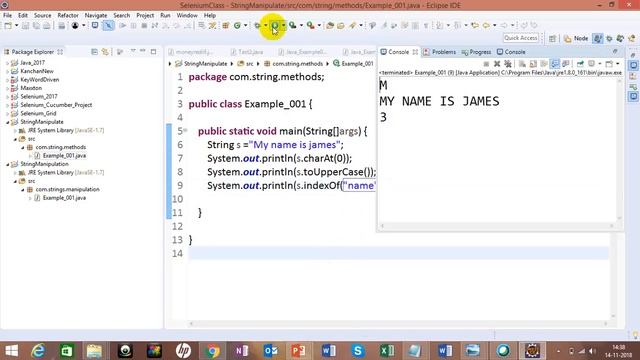This screenshot has width=640, height=360.
Task: Toggle Scroll Lock in Console toolbar
Action: (533, 64)
